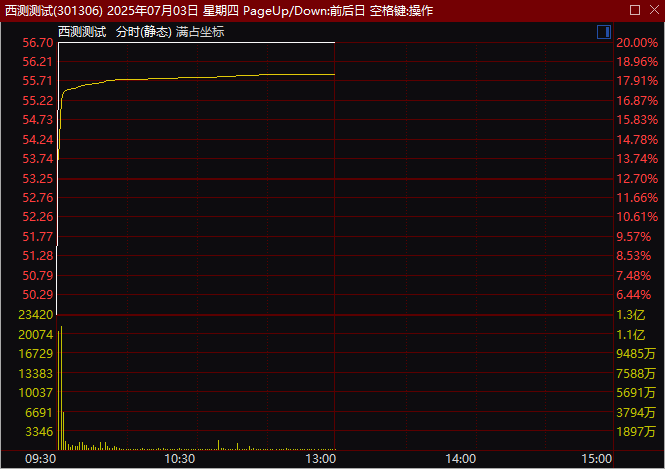This screenshot has height=469, width=665.
Task: Click the turnover label 1.1亿
Action: [631, 335]
